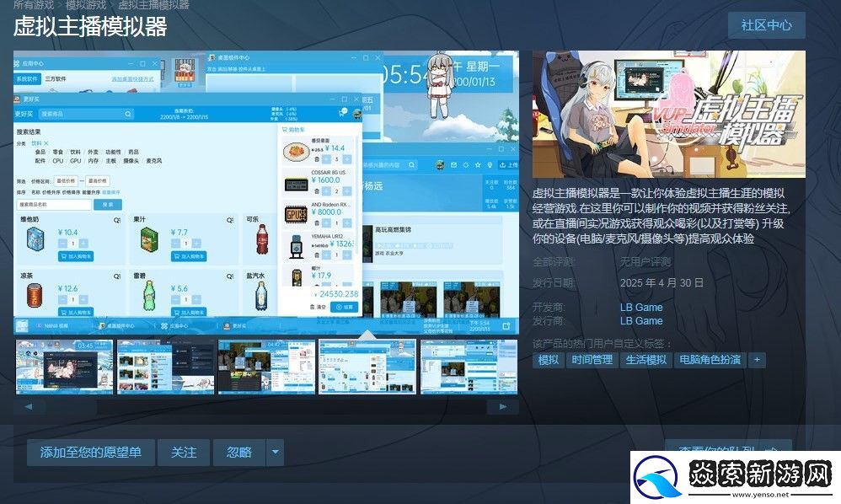This screenshot has width=841, height=504.
Task: Open the LB Game developer link
Action: tap(640, 307)
